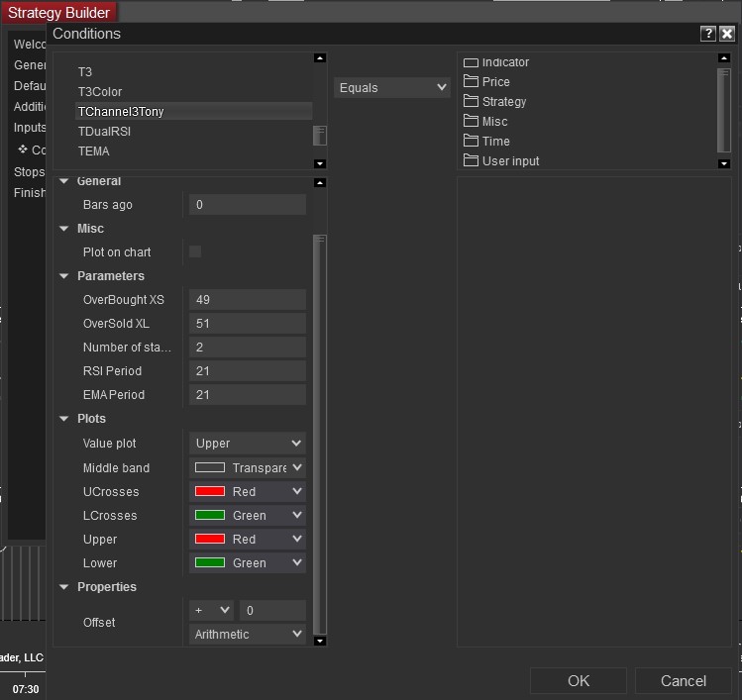Open the UCrosses color dropdown
This screenshot has height=700, width=742.
coord(248,491)
